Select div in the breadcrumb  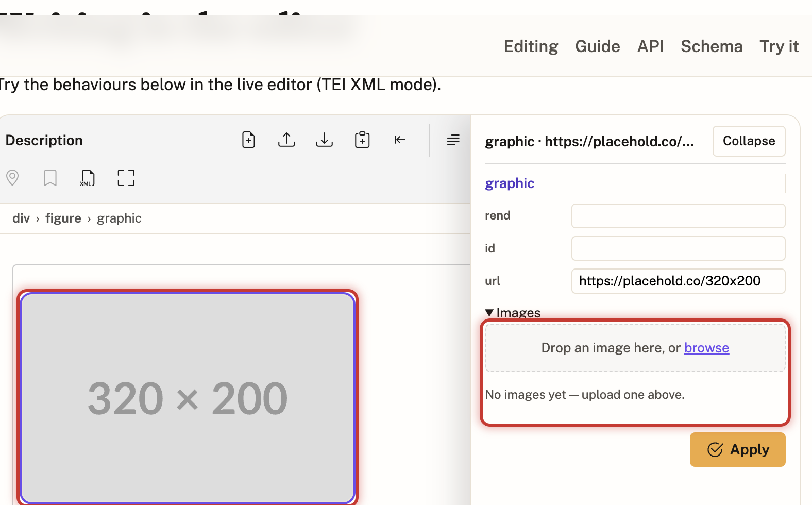click(x=21, y=218)
